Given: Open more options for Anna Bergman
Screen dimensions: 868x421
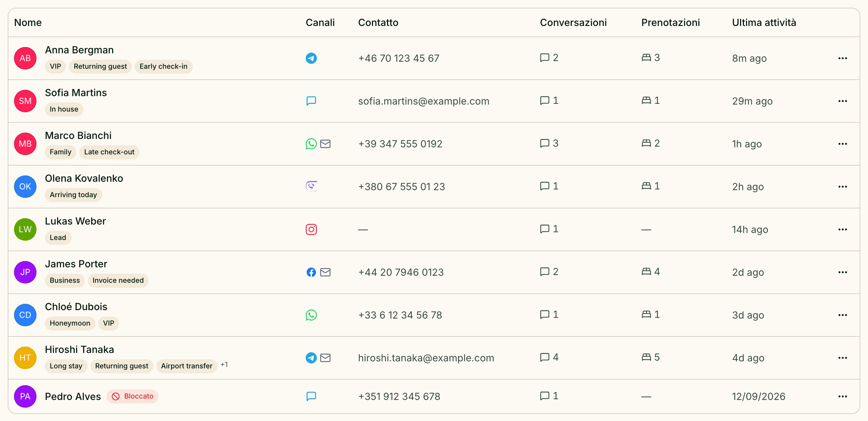Looking at the screenshot, I should pos(843,58).
